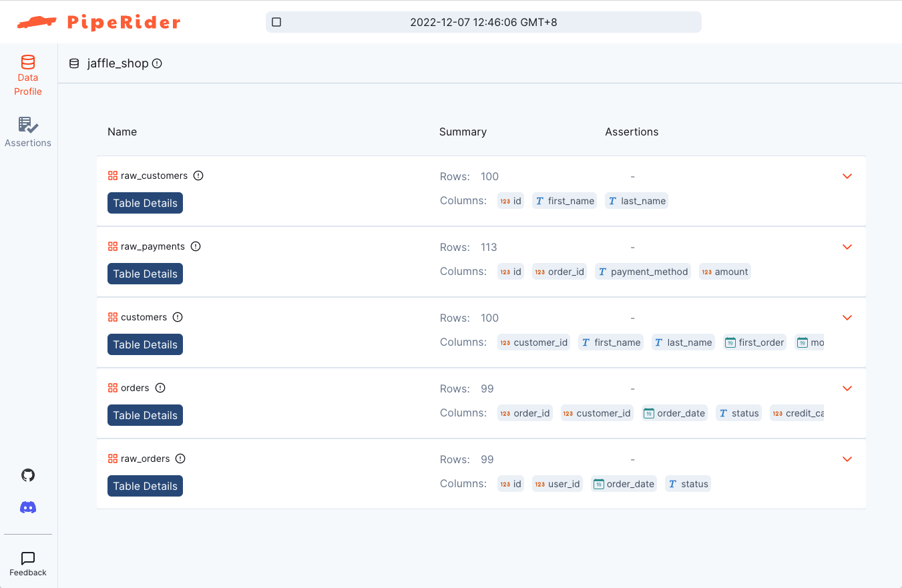Select the status chip in the raw_orders row
The width and height of the screenshot is (902, 588).
[688, 484]
